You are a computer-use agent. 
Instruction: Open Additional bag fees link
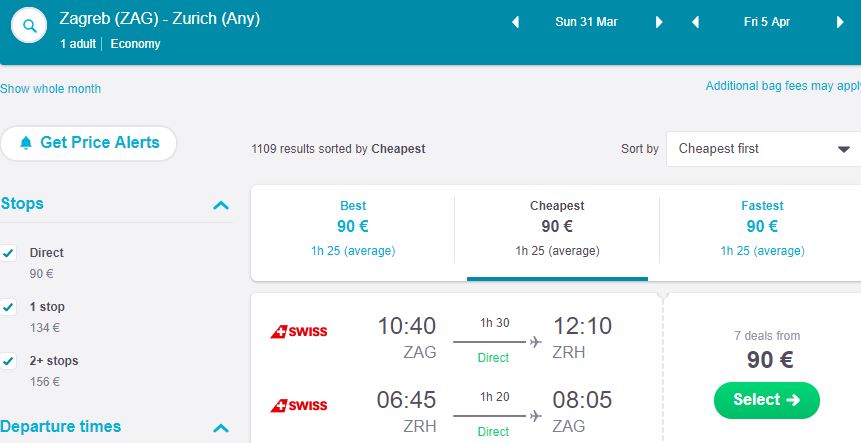[x=783, y=86]
